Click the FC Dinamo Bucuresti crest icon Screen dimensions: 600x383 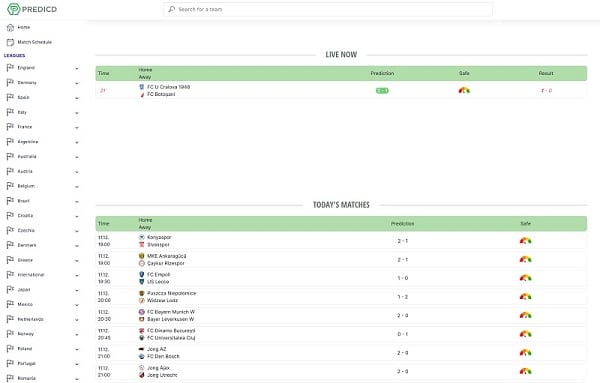pos(142,331)
